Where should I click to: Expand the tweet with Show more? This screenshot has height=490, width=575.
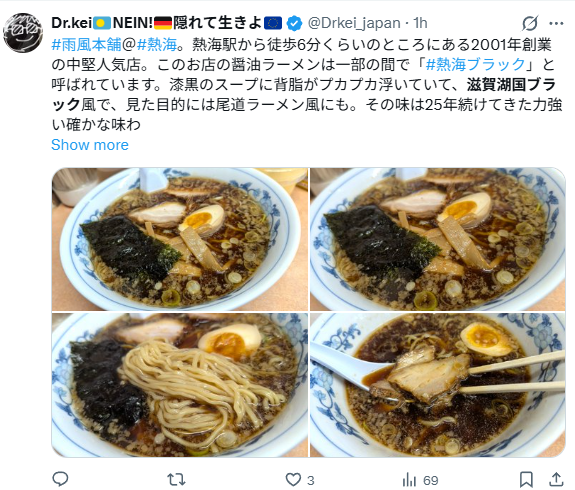(x=90, y=145)
